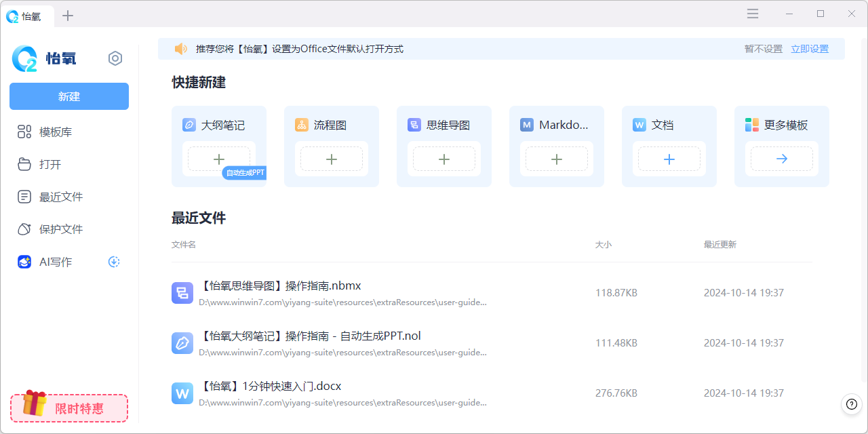Viewport: 868px width, 434px height.
Task: Click the Markdown M icon in quick create
Action: (527, 125)
